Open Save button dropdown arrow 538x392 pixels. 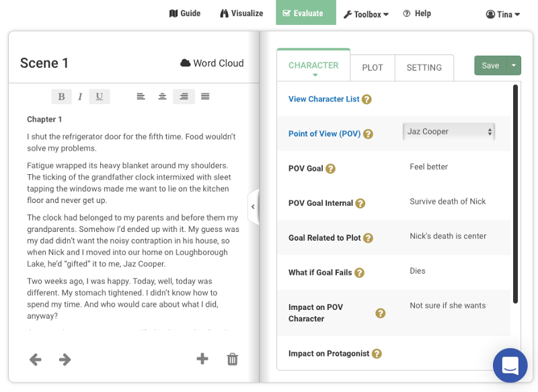(x=514, y=65)
